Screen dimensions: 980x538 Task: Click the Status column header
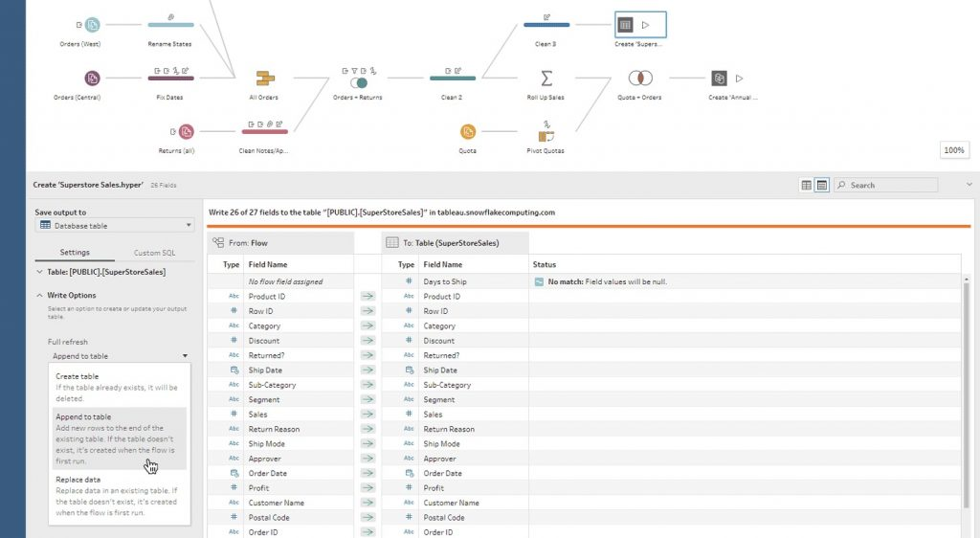545,264
